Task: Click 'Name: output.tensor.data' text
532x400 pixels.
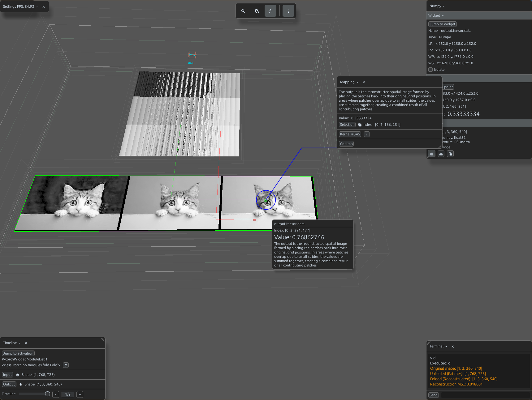Action: coord(450,31)
